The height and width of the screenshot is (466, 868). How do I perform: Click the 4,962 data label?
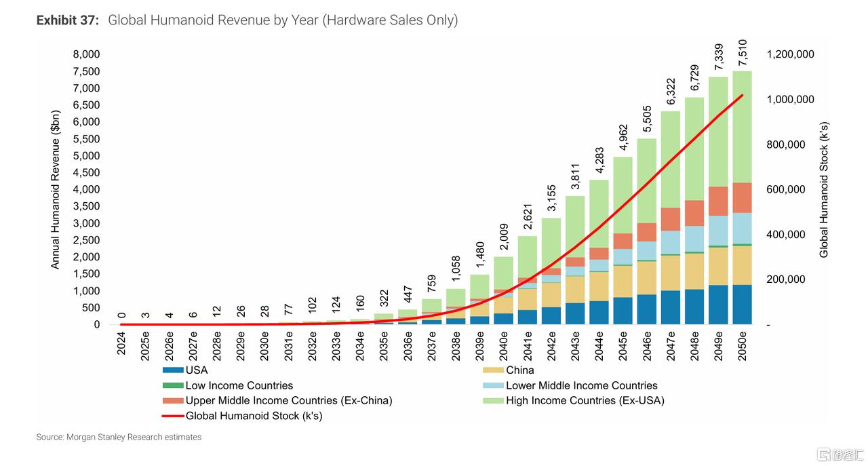pyautogui.click(x=623, y=138)
